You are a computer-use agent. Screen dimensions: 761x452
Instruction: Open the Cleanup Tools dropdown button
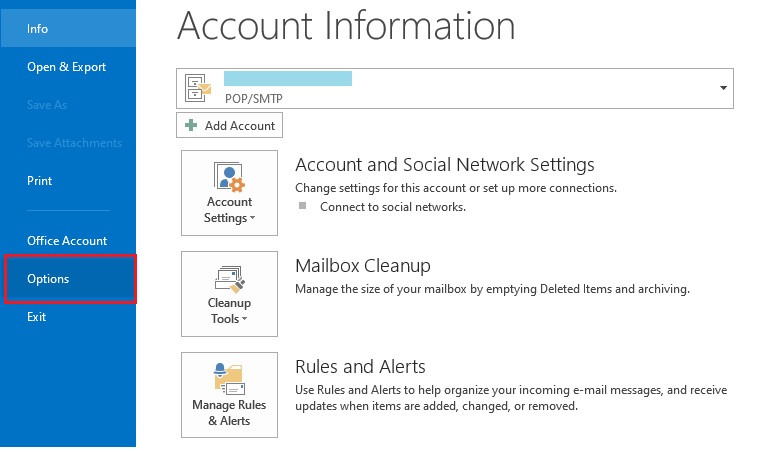coord(230,294)
